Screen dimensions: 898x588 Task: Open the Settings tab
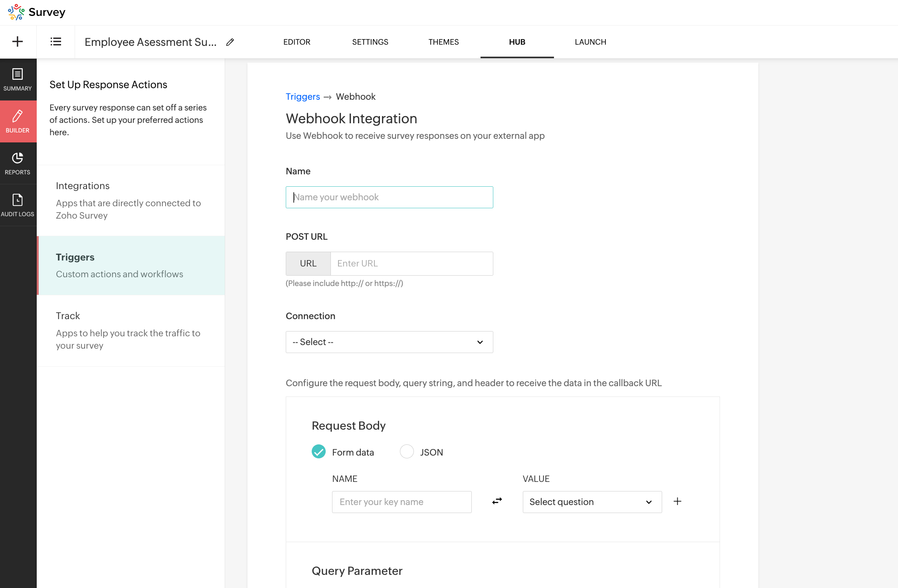[x=370, y=42]
